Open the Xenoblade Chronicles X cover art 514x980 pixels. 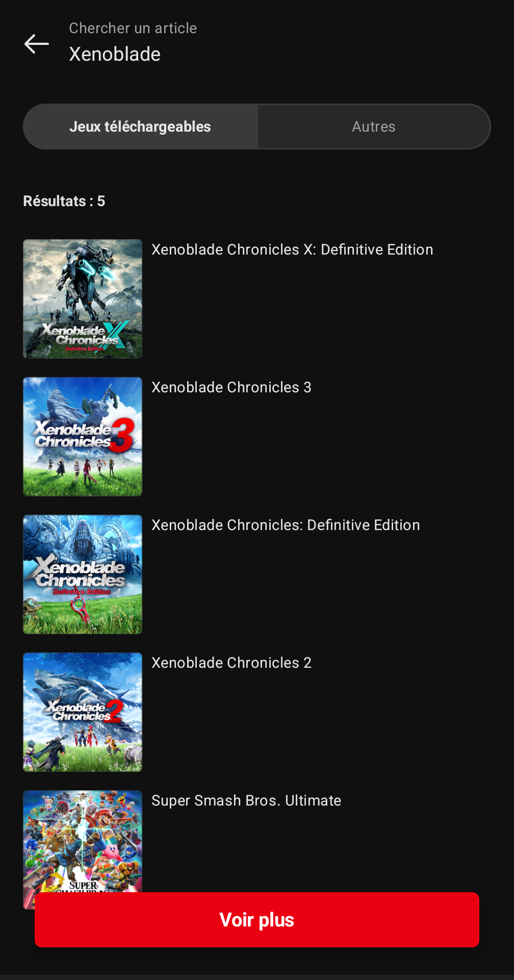[x=83, y=299]
